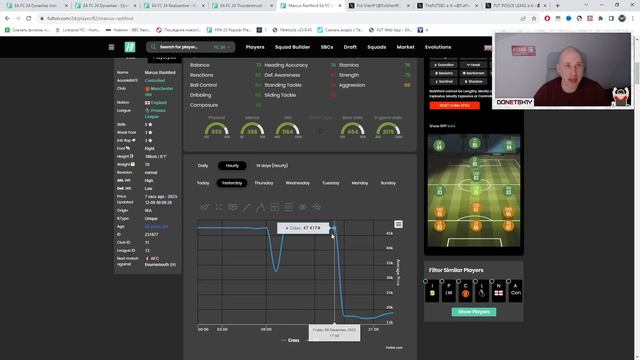640x360 pixels.
Task: Show Monday's hourly prices
Action: coord(360,183)
